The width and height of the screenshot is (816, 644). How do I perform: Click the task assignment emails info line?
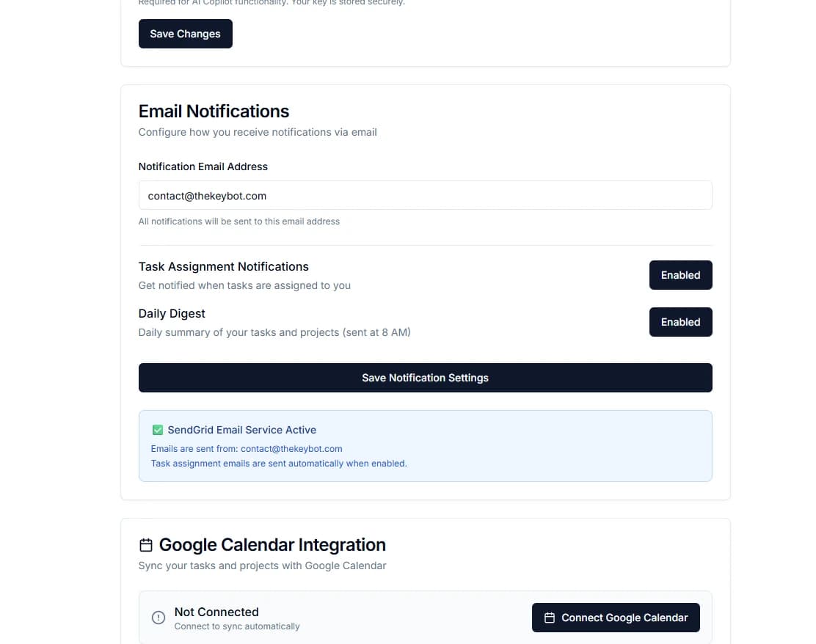tap(279, 463)
